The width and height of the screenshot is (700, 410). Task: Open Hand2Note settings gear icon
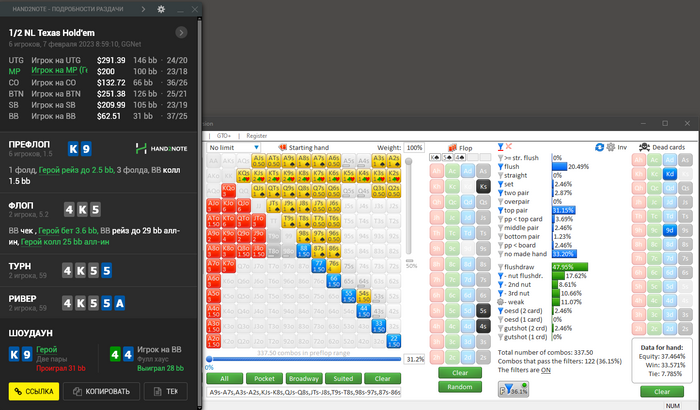pos(161,9)
